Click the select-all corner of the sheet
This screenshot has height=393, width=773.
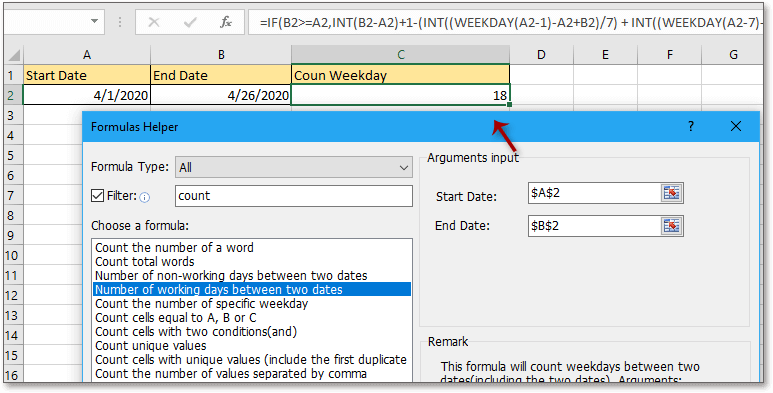(x=13, y=55)
